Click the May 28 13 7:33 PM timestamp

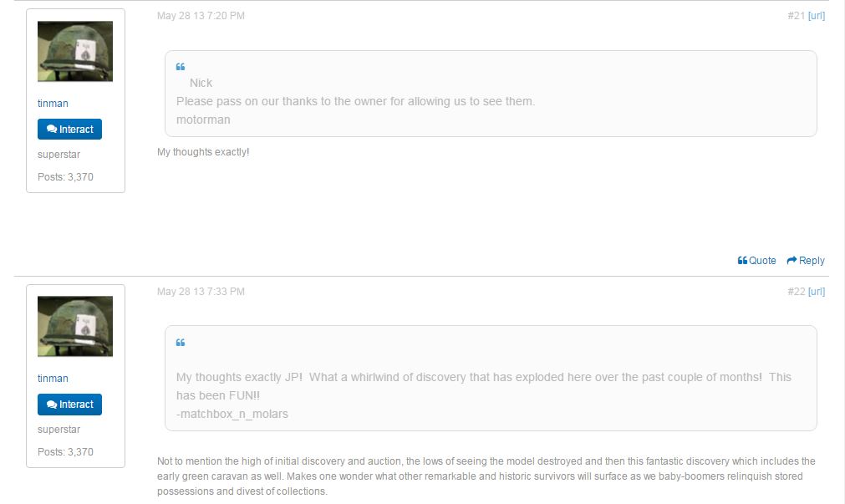tap(201, 292)
